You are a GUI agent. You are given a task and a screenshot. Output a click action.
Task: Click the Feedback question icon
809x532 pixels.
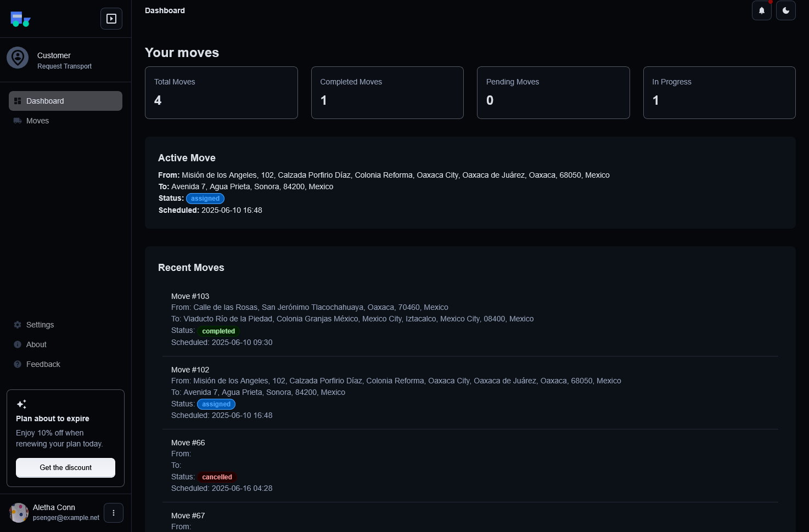pos(18,364)
